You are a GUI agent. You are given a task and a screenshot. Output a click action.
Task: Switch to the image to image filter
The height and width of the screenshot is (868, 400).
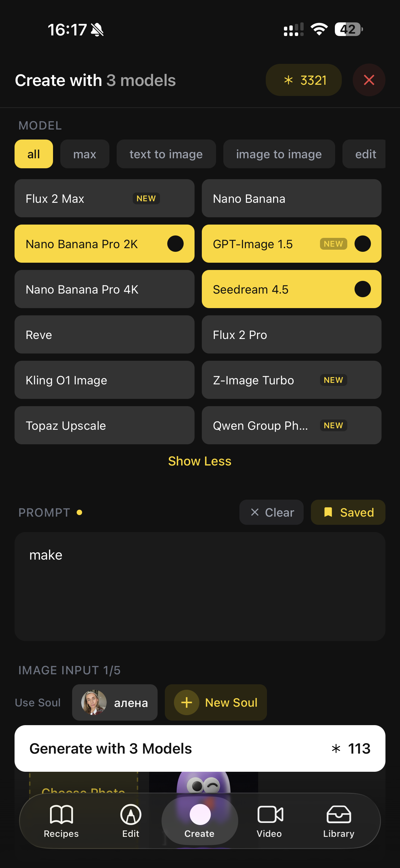278,154
